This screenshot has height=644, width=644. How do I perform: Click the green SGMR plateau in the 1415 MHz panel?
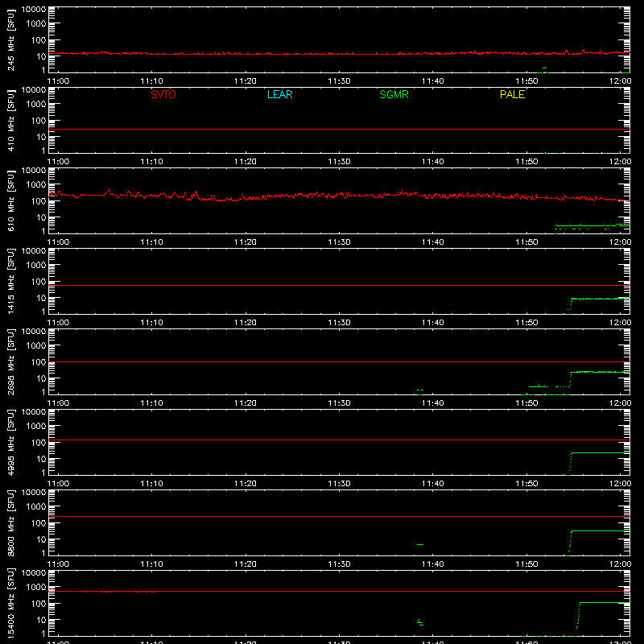tap(601, 299)
